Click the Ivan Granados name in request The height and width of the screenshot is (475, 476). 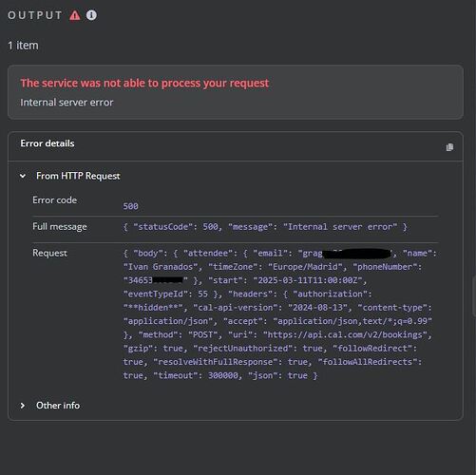click(x=161, y=267)
